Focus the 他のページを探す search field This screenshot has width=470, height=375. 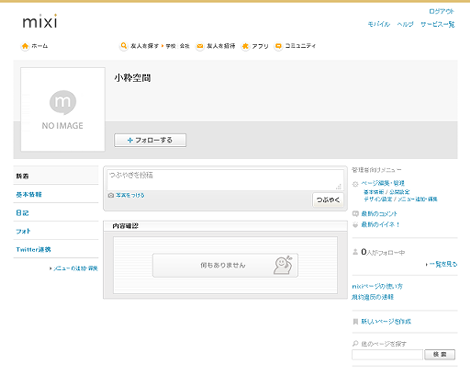coord(387,355)
